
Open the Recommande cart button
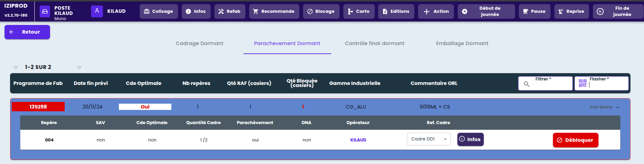point(274,11)
